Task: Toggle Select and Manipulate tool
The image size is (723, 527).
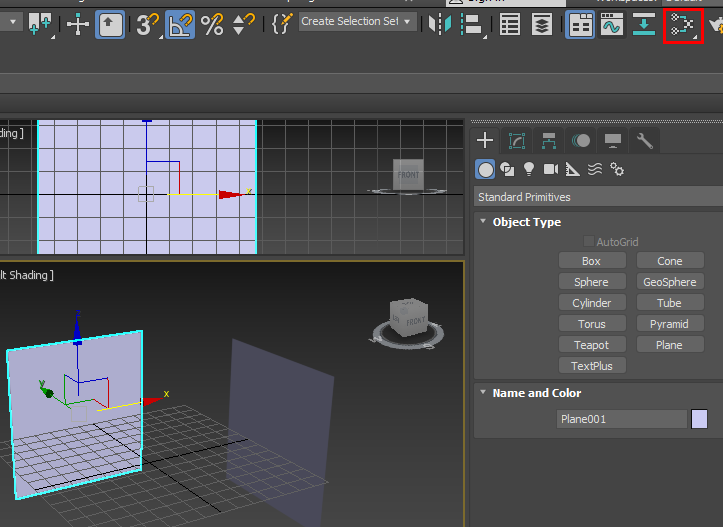Action: (x=77, y=24)
